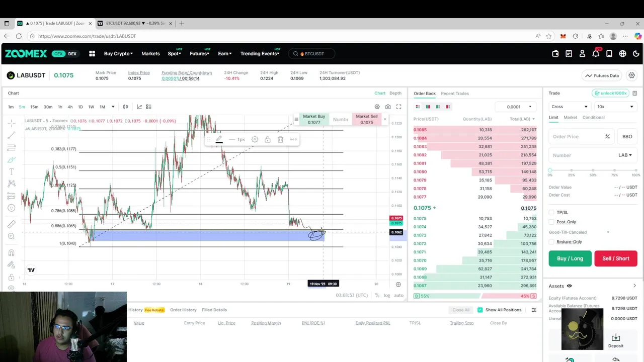Expand more timeframes dropdown arrow
This screenshot has height=362, width=644.
click(113, 107)
